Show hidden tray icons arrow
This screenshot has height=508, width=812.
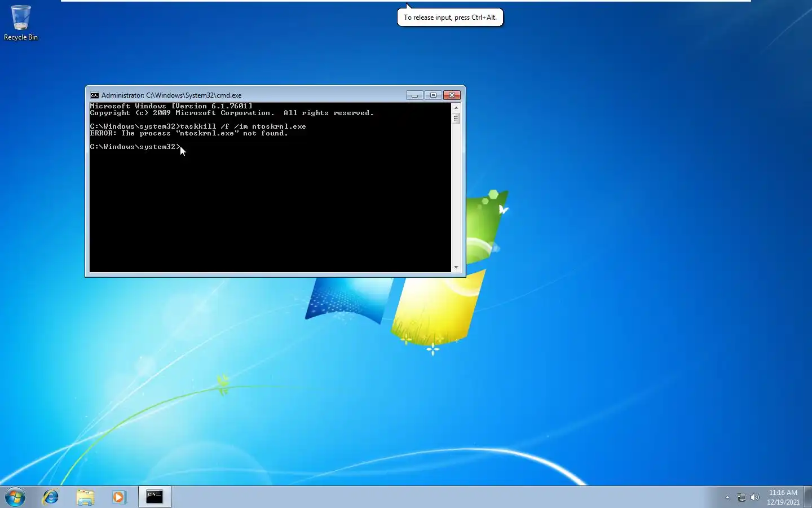point(727,497)
